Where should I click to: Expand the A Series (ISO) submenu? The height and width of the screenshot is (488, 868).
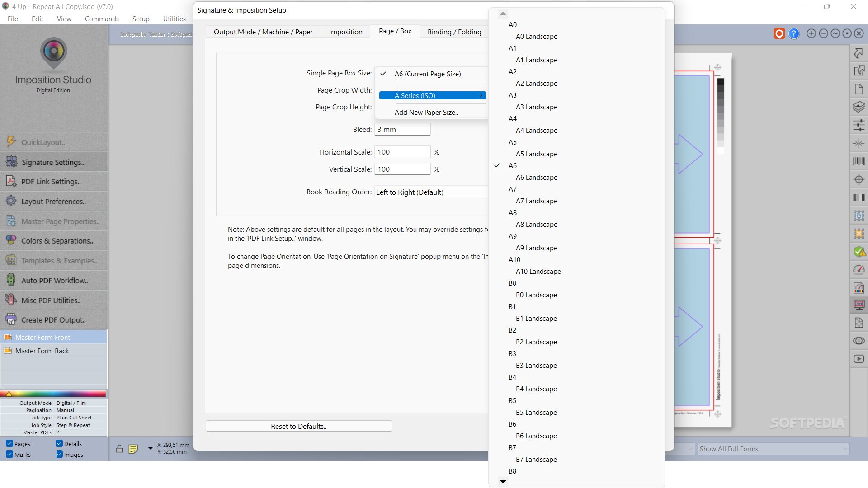pos(433,95)
